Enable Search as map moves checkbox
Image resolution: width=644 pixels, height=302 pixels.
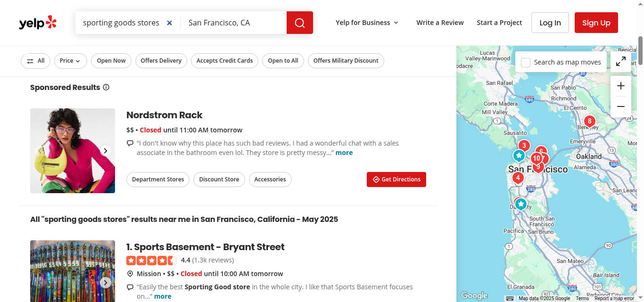(x=526, y=62)
